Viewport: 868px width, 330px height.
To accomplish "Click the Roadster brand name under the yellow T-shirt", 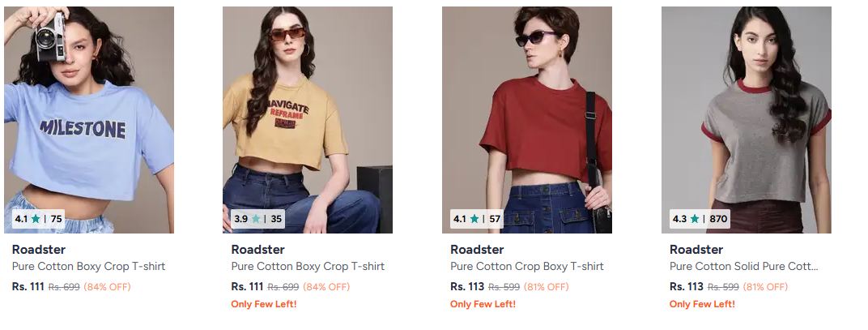I will coord(258,250).
